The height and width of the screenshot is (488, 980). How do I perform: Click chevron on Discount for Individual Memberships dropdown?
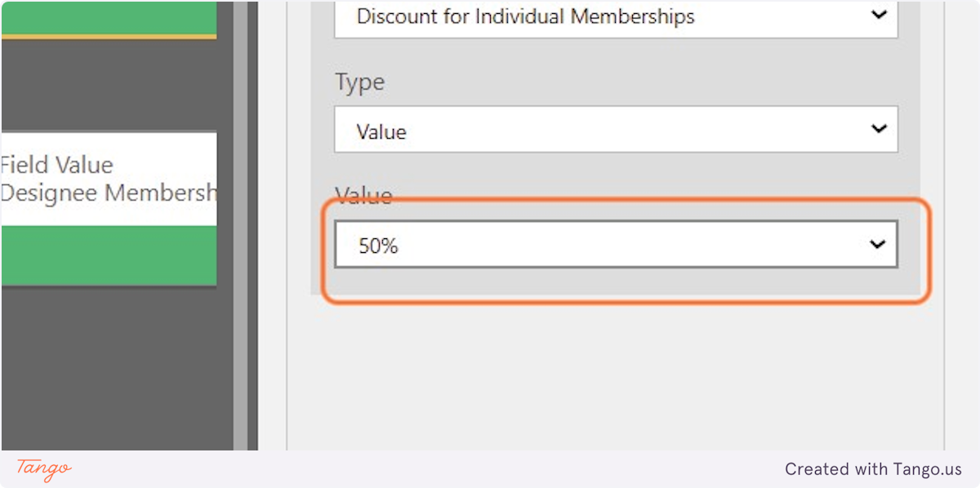(879, 15)
